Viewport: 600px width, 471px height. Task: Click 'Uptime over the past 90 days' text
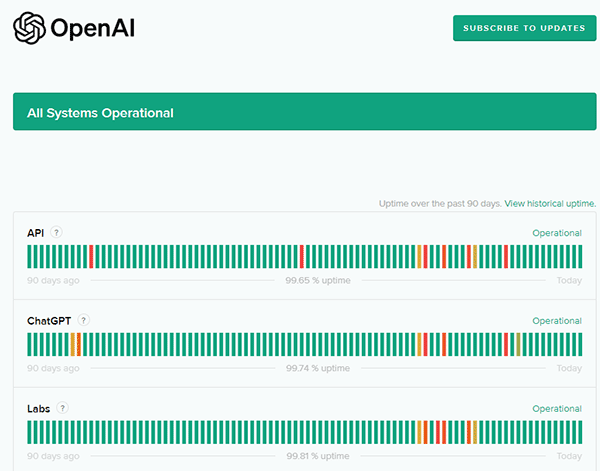[x=440, y=204]
